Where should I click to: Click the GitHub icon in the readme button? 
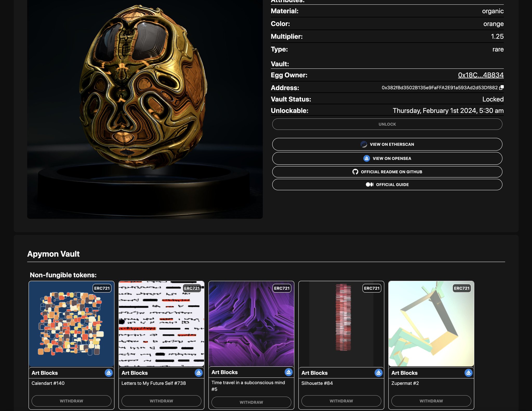click(356, 172)
